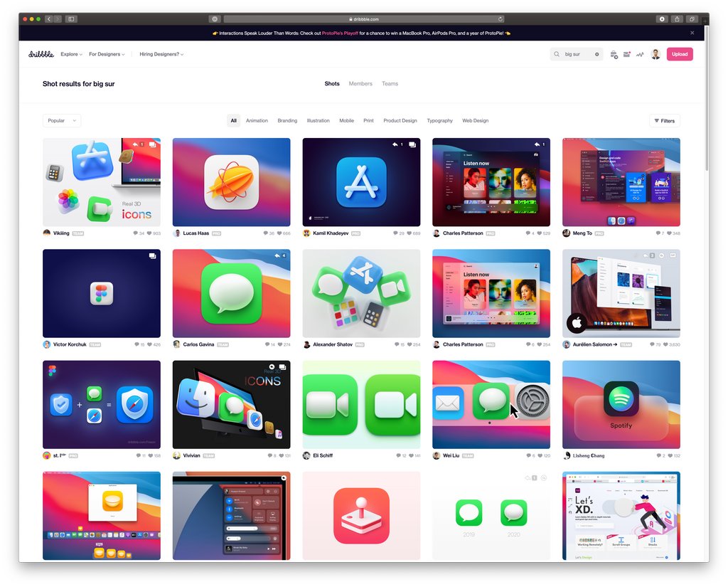Filter by Web Design category
Image resolution: width=728 pixels, height=587 pixels.
click(x=476, y=120)
